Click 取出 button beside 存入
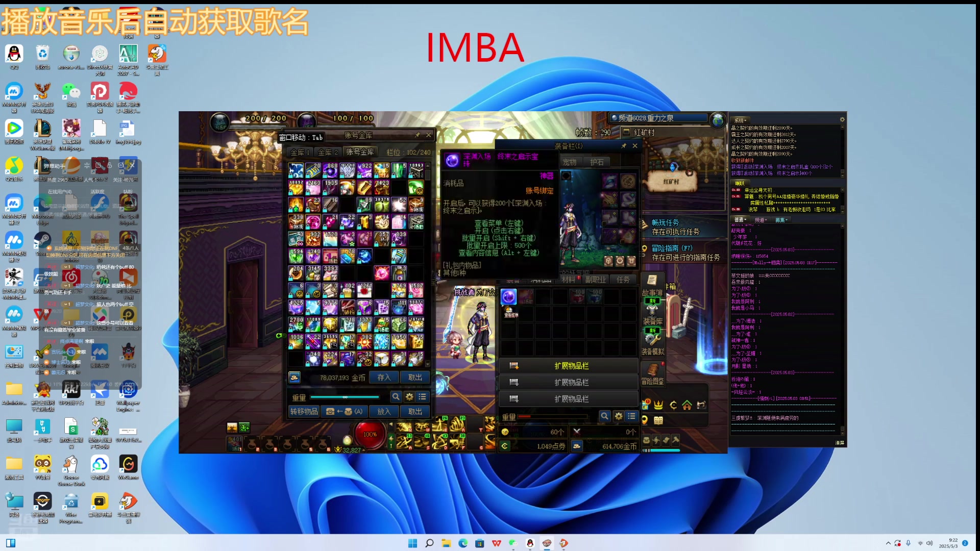The height and width of the screenshot is (551, 980). tap(415, 378)
